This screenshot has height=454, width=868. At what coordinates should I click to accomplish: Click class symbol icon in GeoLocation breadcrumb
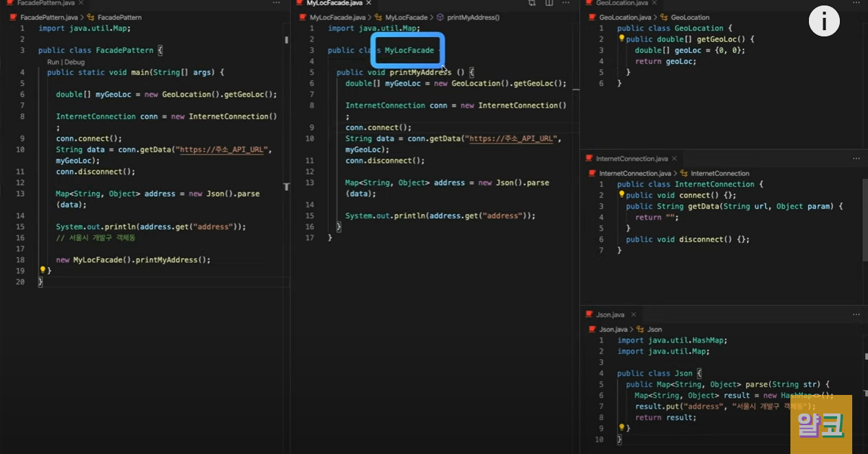(x=664, y=16)
